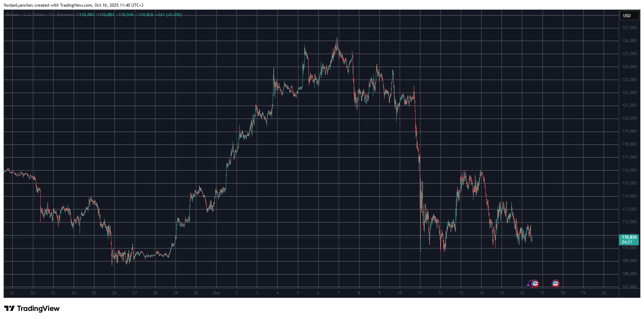Screen dimensions: 644x319
Task: Click the Oct label on time axis
Action: coord(216,293)
